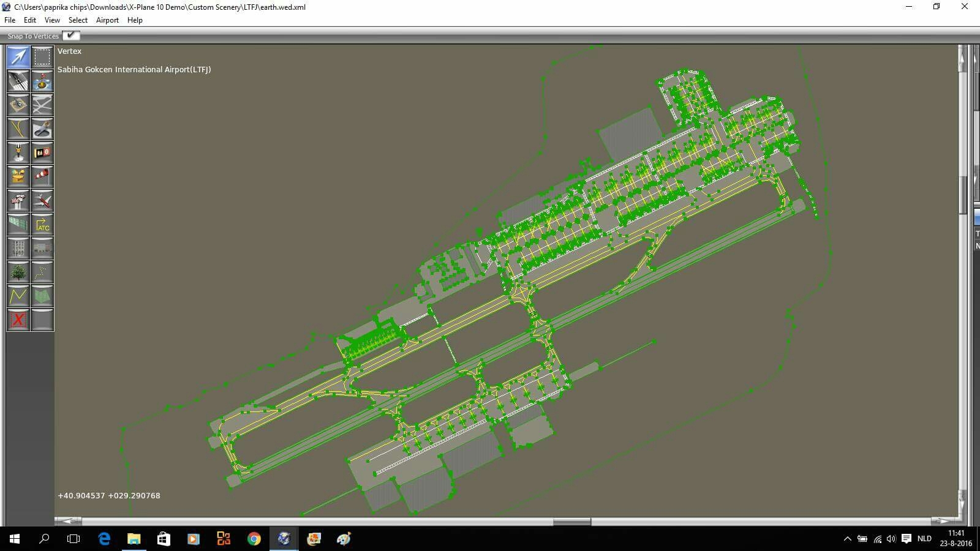Click the volume icon in system tray

[891, 539]
